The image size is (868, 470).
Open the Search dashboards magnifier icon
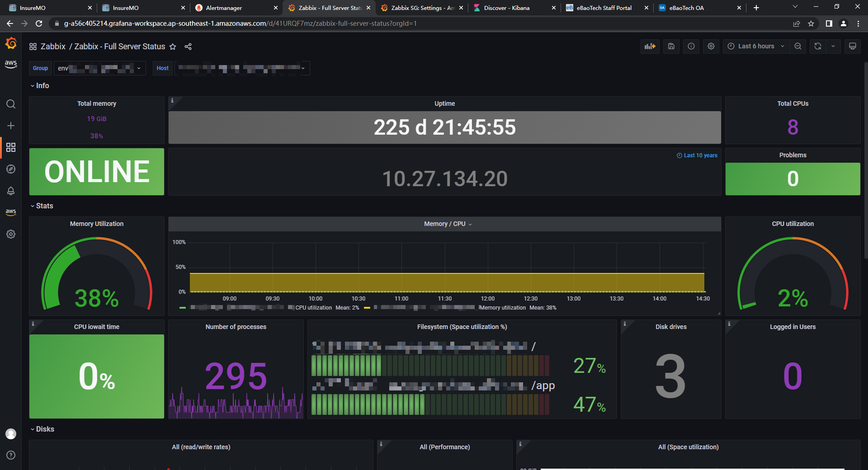tap(11, 104)
